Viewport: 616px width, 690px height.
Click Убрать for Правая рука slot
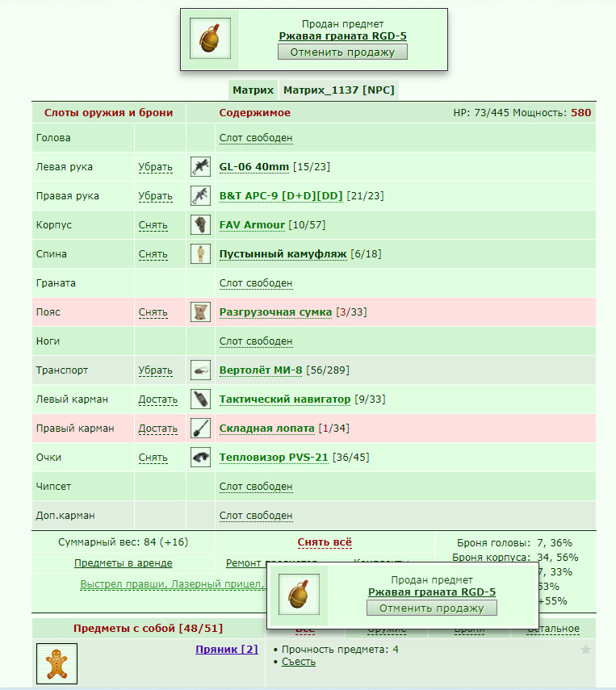pos(155,196)
